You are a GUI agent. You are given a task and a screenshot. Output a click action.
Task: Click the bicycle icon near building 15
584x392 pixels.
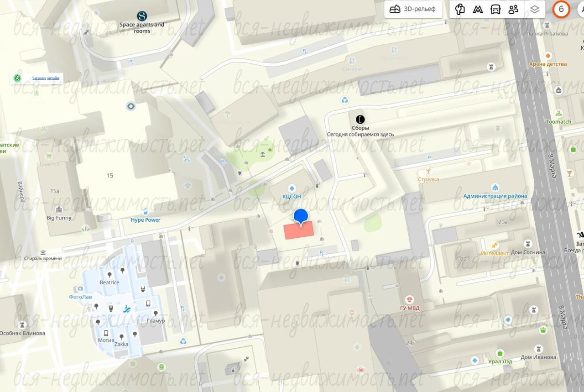point(186,159)
